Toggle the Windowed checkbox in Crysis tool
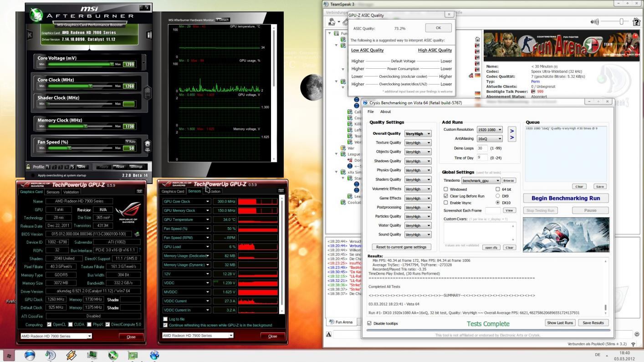The height and width of the screenshot is (362, 644). pos(446,189)
